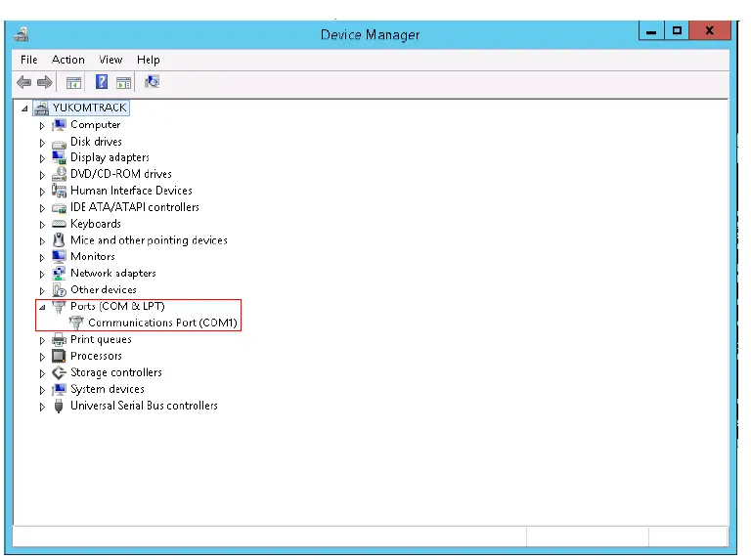Screen dimensions: 751x560
Task: Expand the Monitors category
Action: coord(42,257)
